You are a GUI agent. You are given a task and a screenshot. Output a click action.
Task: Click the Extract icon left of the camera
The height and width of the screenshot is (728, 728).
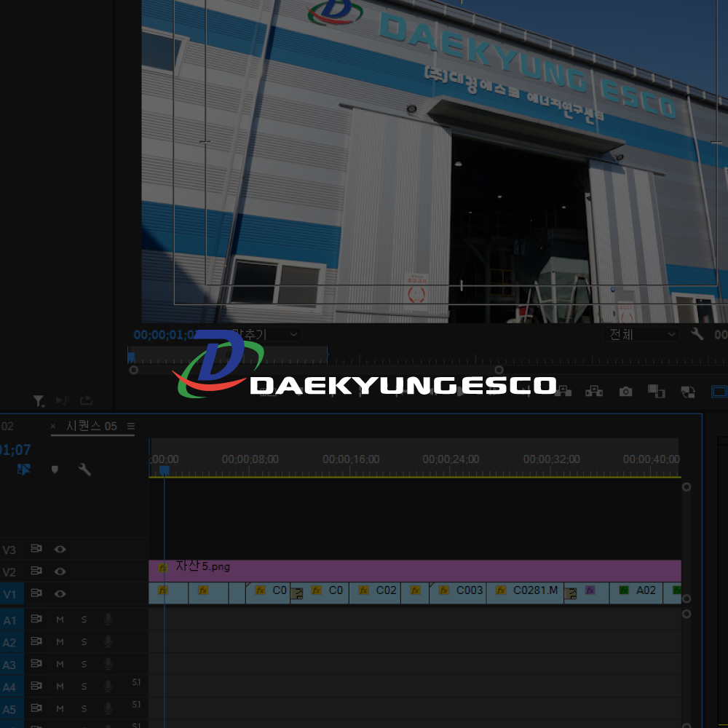coord(594,392)
